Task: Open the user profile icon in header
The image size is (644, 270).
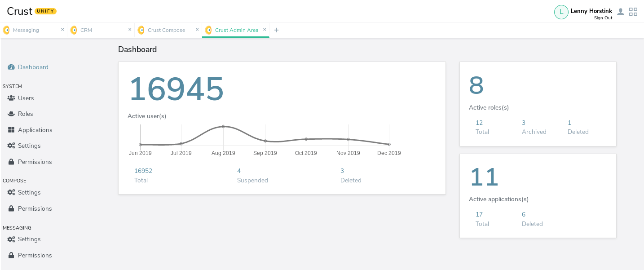Action: pyautogui.click(x=621, y=12)
